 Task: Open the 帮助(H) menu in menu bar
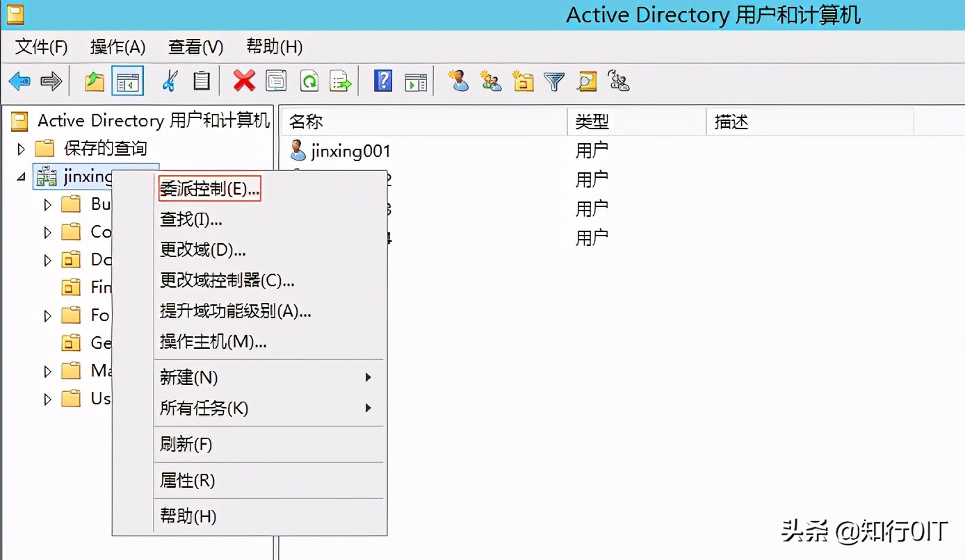point(274,47)
